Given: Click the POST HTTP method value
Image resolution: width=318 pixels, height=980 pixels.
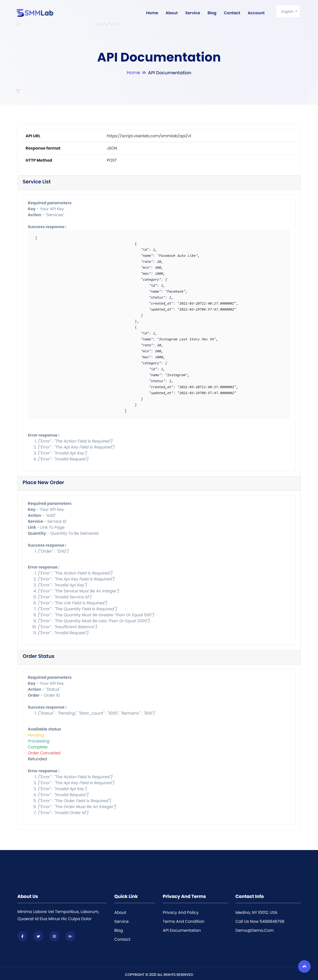Looking at the screenshot, I should tap(112, 160).
